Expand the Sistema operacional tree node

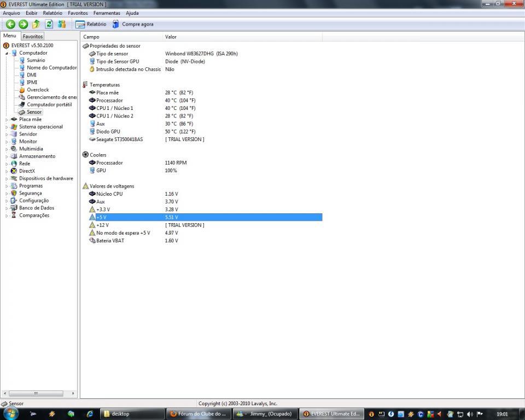[x=7, y=127]
